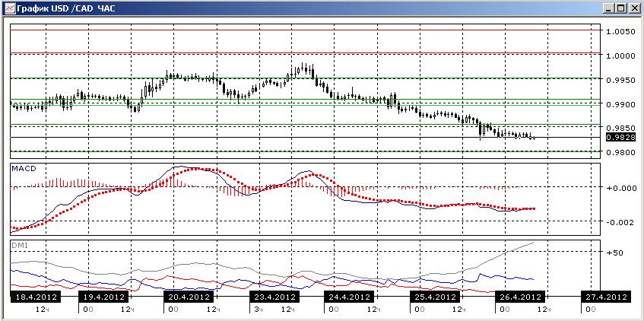Click the 23.4.2012 date marker
644x321 pixels.
[274, 297]
